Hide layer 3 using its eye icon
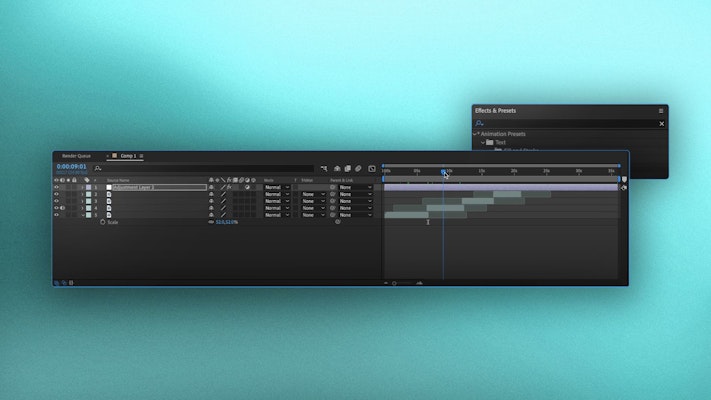Viewport: 711px width, 400px height. coord(56,201)
